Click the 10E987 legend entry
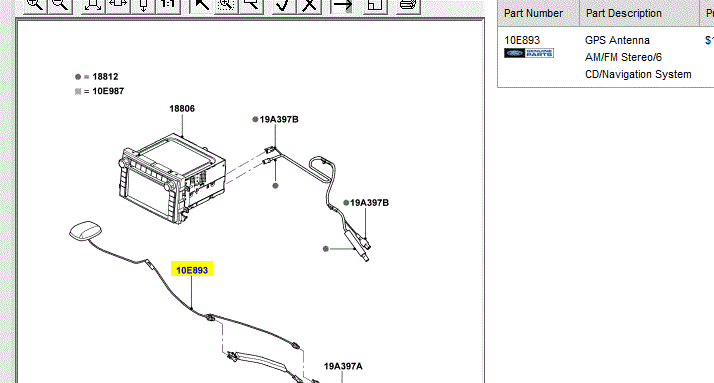The image size is (714, 383). point(108,91)
